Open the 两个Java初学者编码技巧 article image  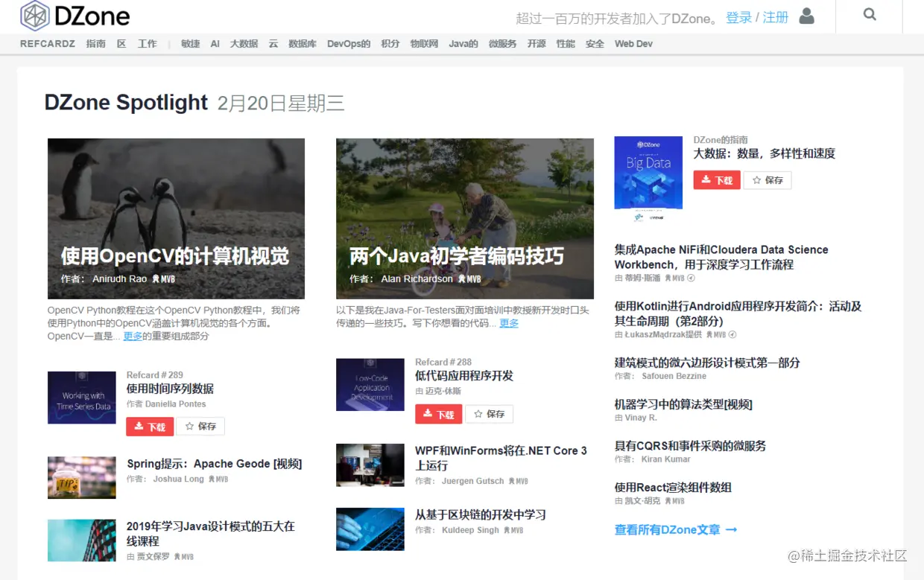(x=465, y=218)
